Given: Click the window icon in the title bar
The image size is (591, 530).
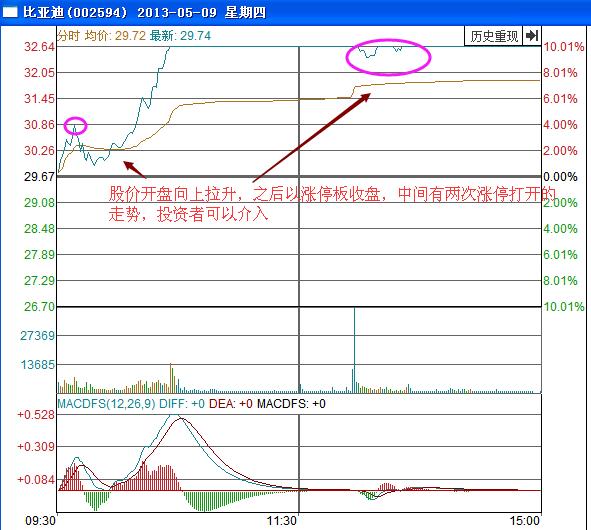Looking at the screenshot, I should (x=10, y=12).
